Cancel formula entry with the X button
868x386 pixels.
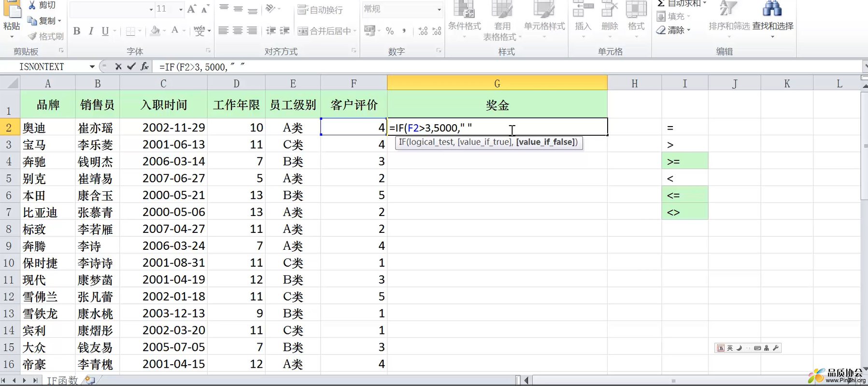click(x=118, y=67)
